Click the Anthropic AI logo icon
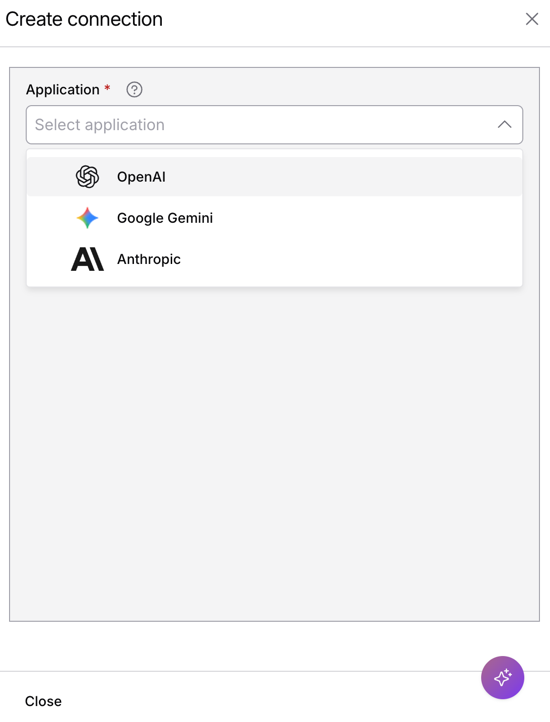Screen dimensions: 550x722 click(x=87, y=259)
